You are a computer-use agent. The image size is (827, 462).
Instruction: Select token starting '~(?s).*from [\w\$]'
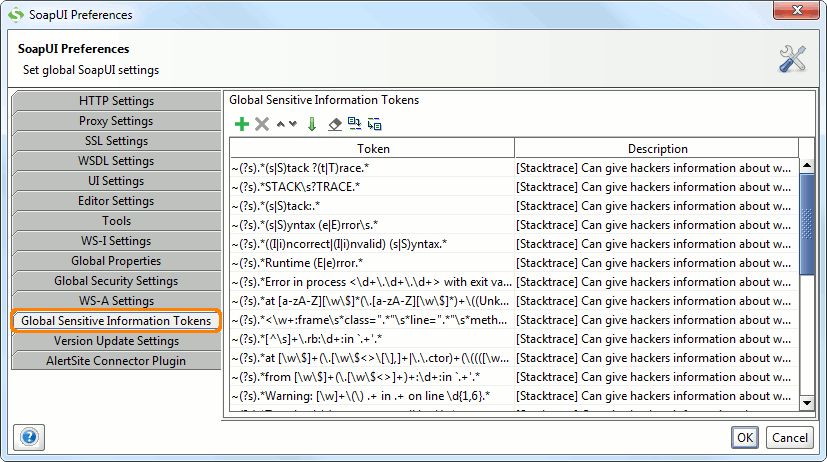pos(372,377)
